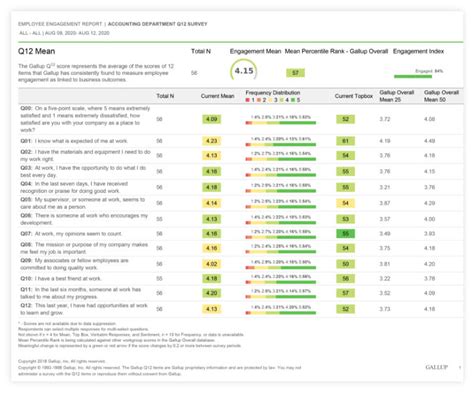Click the Q00 topbox value 52
Screen dimensions: 474x393
coord(346,119)
